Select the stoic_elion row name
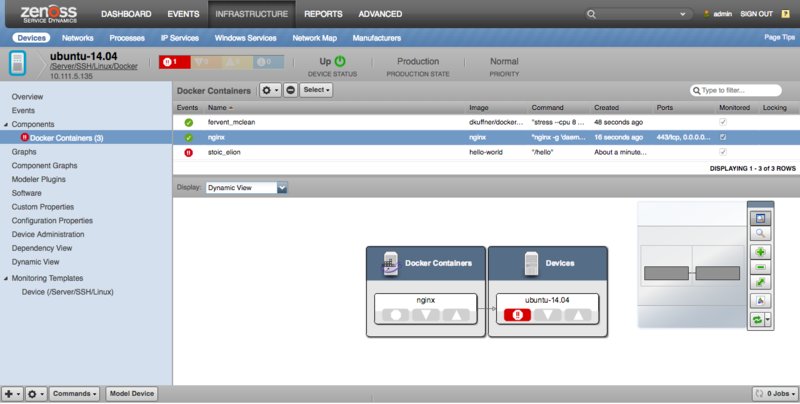The height and width of the screenshot is (404, 800). point(224,153)
